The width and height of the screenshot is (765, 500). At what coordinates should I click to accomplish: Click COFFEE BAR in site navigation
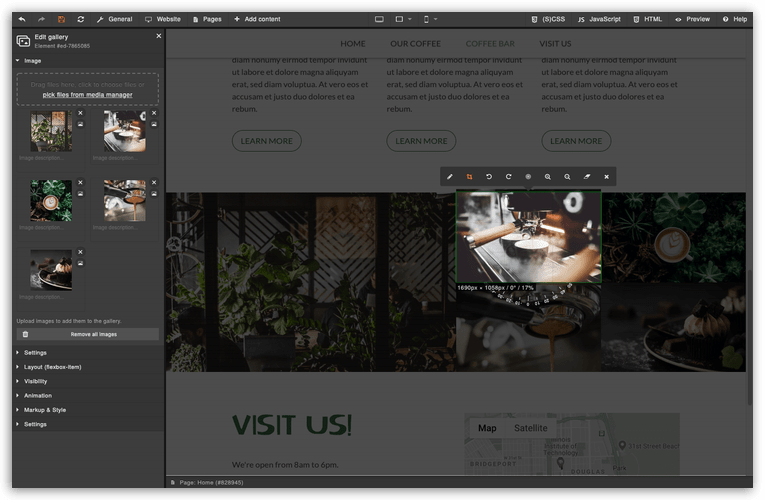(x=490, y=43)
